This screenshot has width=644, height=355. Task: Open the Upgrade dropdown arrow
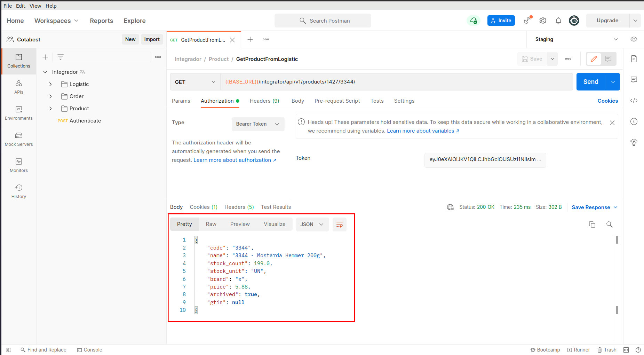(635, 21)
